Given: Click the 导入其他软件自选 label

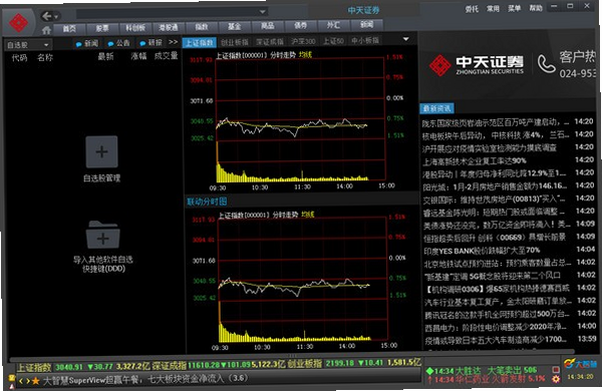Looking at the screenshot, I should (103, 260).
